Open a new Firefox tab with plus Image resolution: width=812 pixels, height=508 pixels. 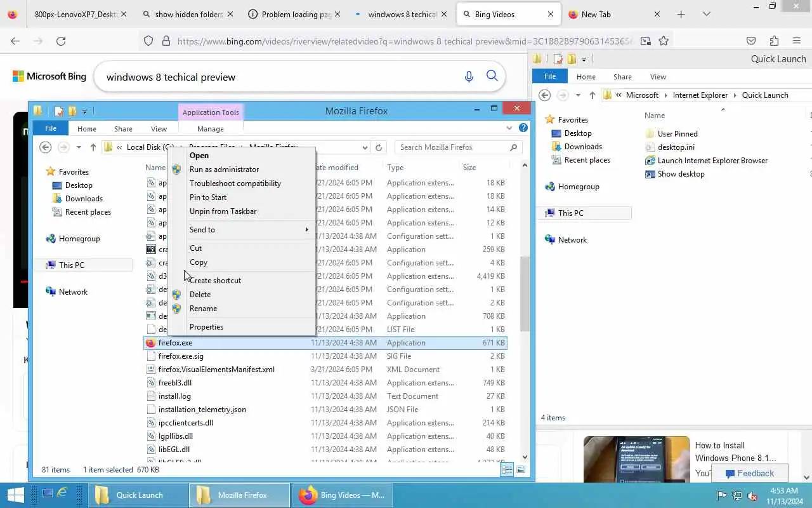(681, 14)
